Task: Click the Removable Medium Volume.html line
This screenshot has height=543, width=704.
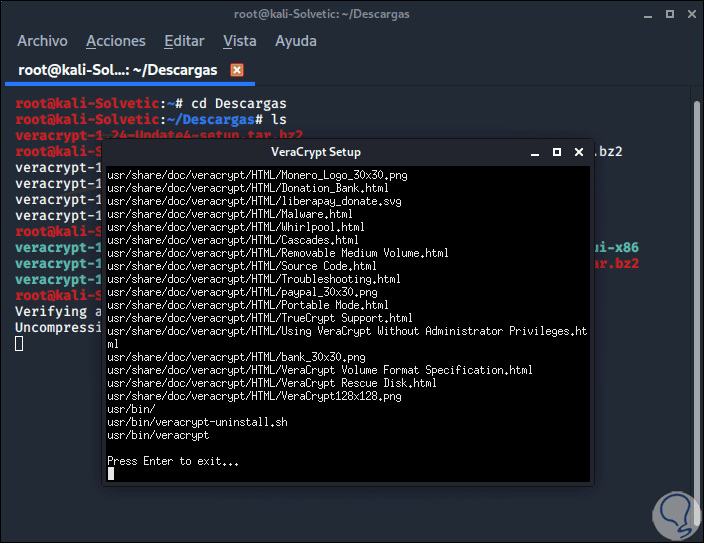Action: 277,253
